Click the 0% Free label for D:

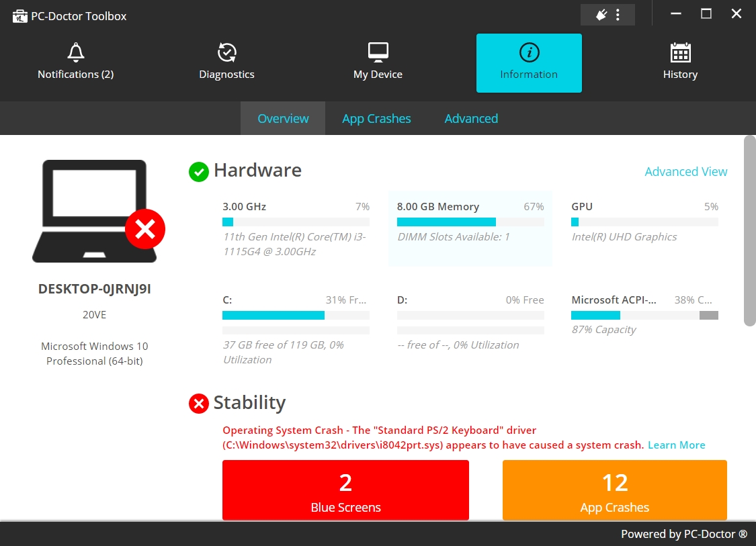click(x=525, y=300)
